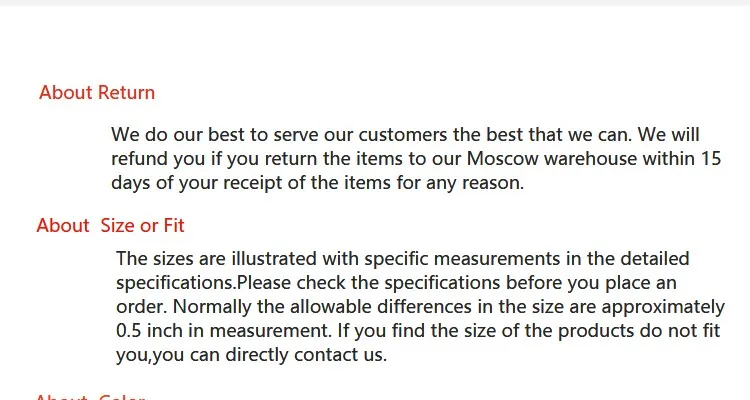
Task: Click the first line "We do our best"
Action: coord(405,134)
